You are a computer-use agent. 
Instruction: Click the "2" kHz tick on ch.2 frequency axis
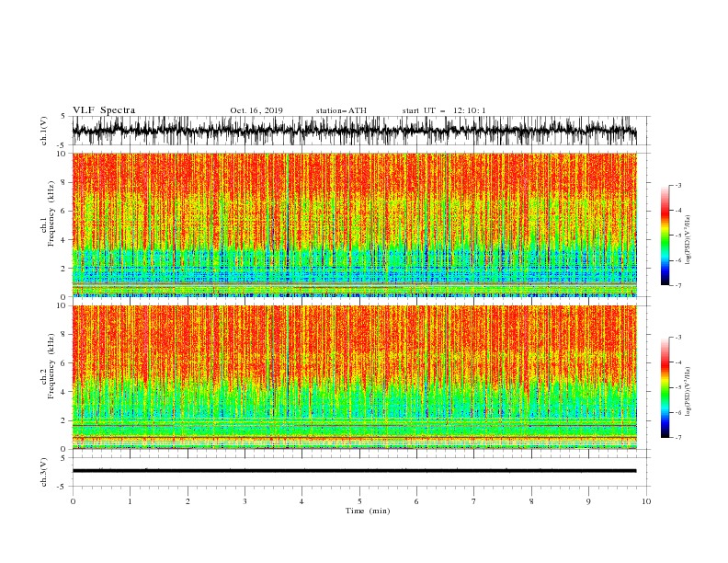[x=63, y=420]
